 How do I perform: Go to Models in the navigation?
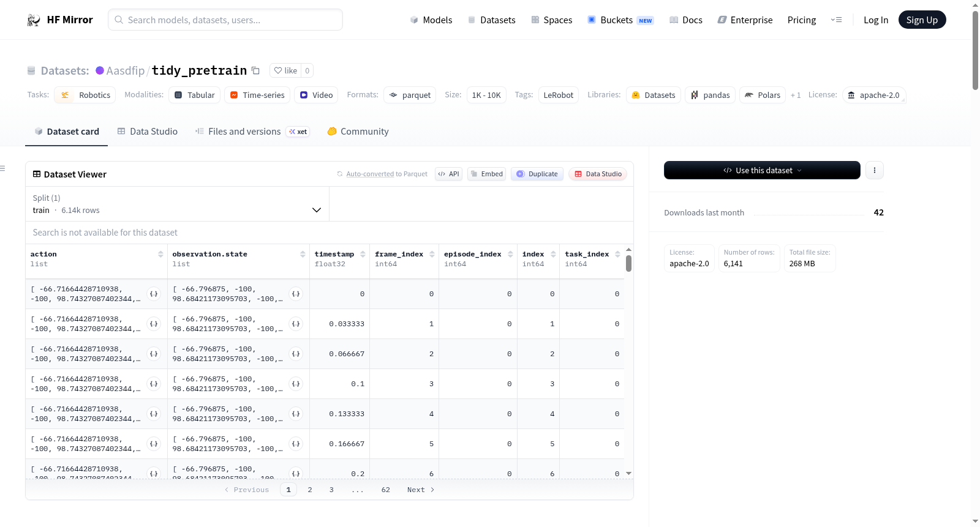(x=431, y=20)
